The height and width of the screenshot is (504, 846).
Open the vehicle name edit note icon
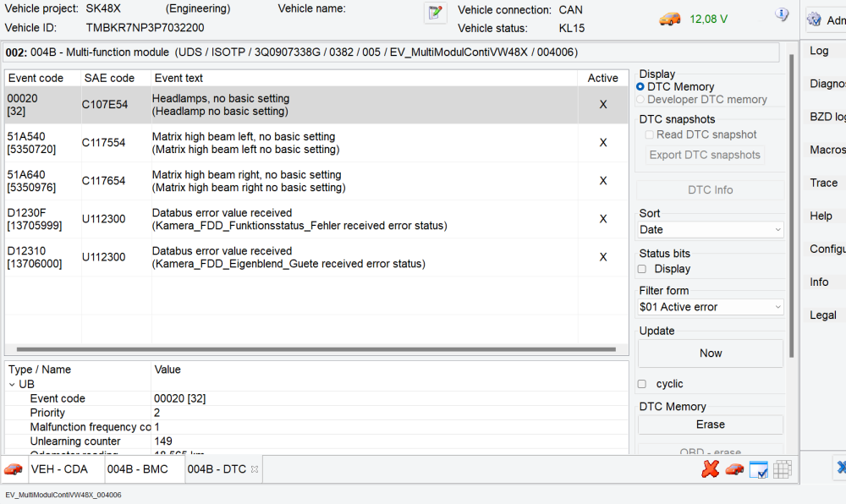tap(436, 13)
